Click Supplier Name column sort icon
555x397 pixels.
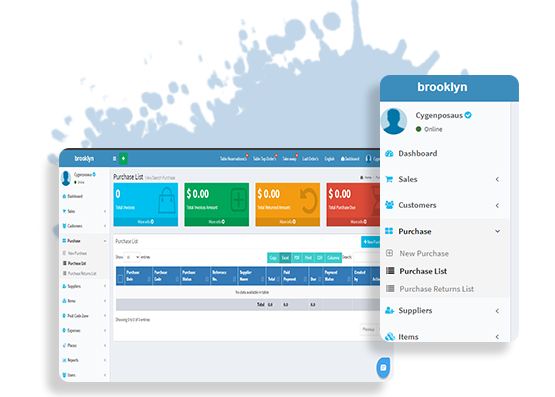[262, 279]
